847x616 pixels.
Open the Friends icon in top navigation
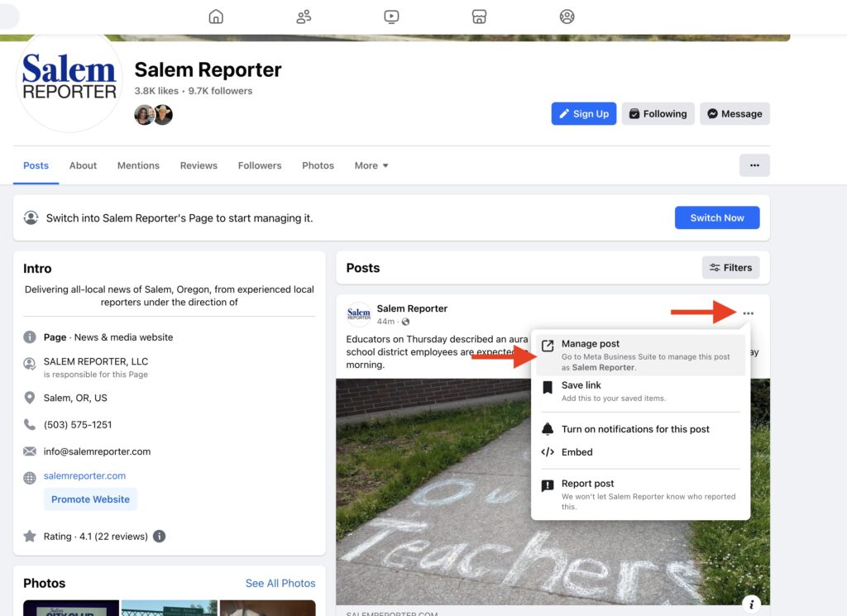[x=304, y=17]
